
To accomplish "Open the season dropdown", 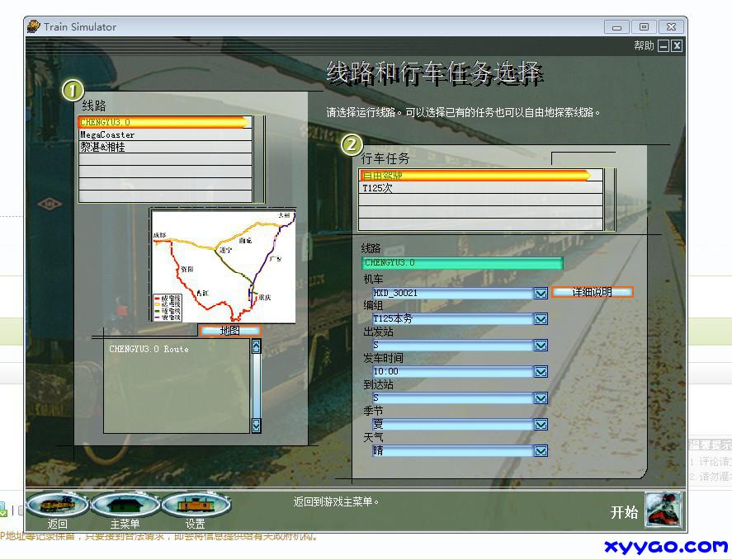I will point(541,425).
